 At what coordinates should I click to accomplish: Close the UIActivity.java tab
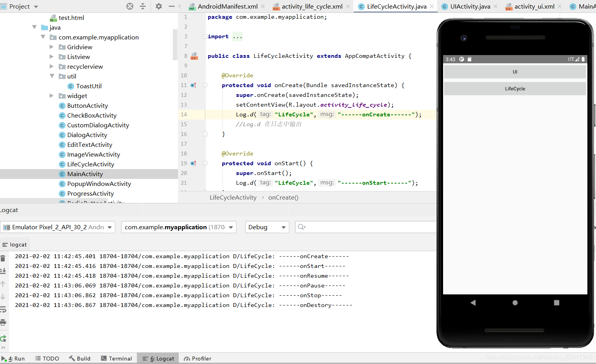495,6
